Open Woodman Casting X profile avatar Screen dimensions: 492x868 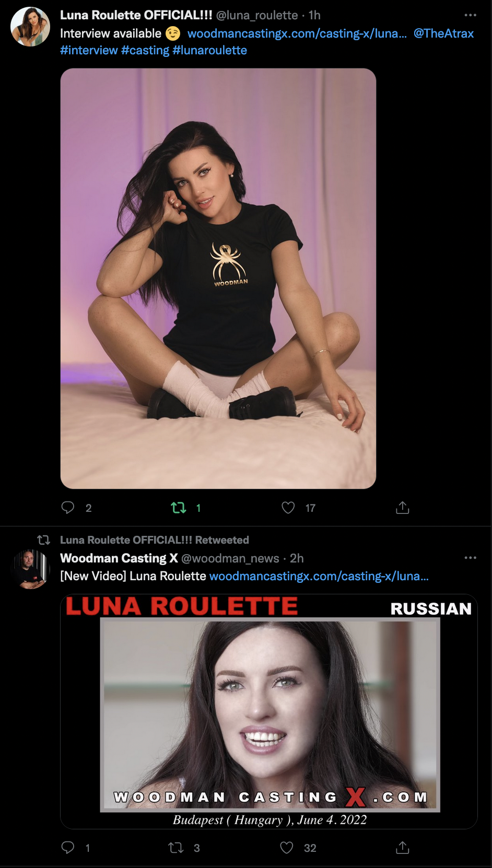(30, 569)
